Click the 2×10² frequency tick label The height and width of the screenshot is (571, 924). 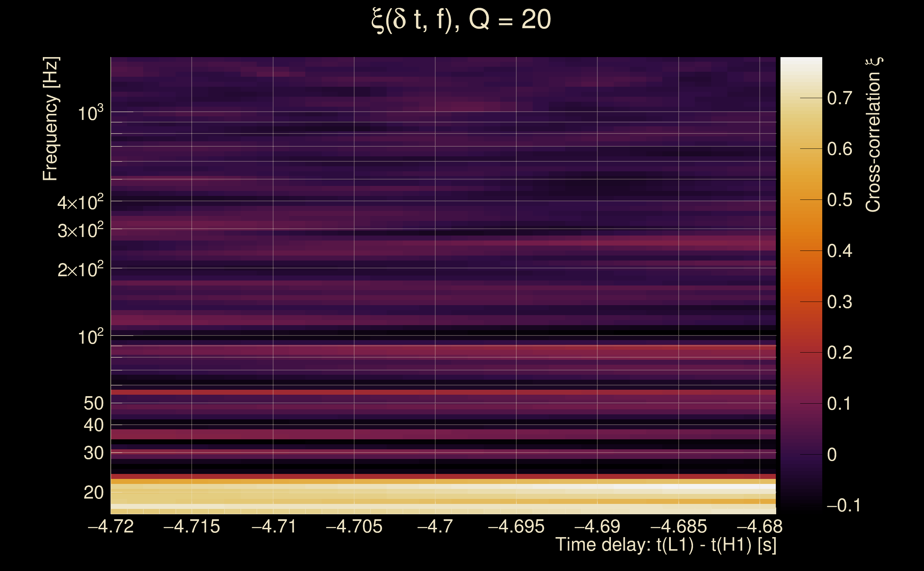click(80, 270)
